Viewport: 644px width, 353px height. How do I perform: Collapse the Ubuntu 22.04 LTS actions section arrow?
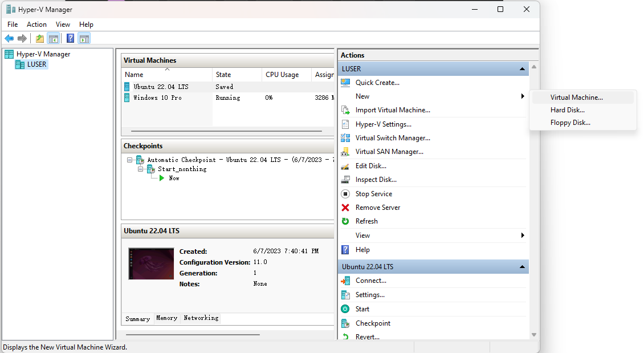click(x=522, y=267)
